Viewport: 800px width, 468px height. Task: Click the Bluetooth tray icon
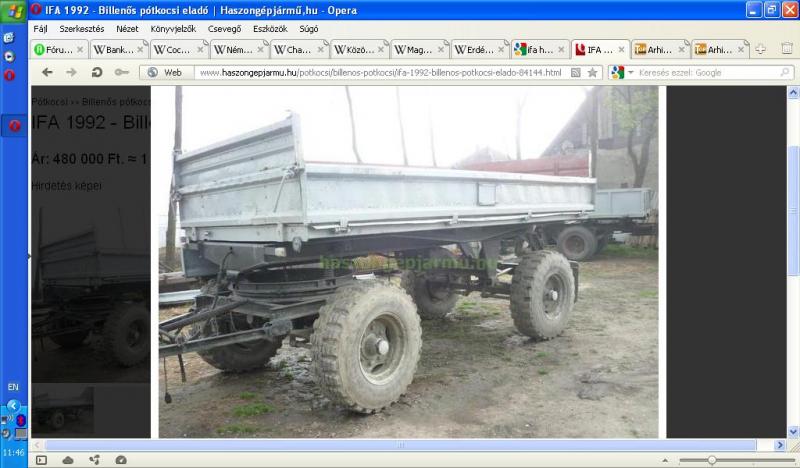[x=20, y=420]
